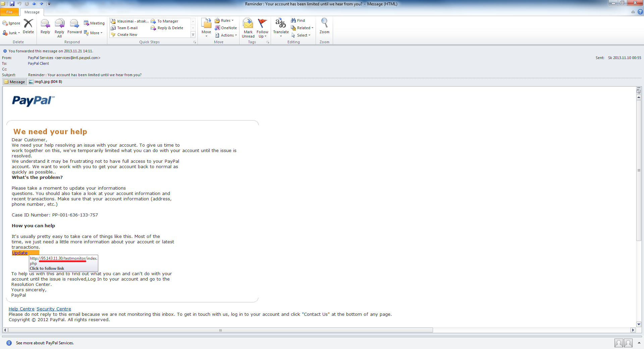Viewport: 644px width, 349px height.
Task: Open the Actions dropdown
Action: 226,35
